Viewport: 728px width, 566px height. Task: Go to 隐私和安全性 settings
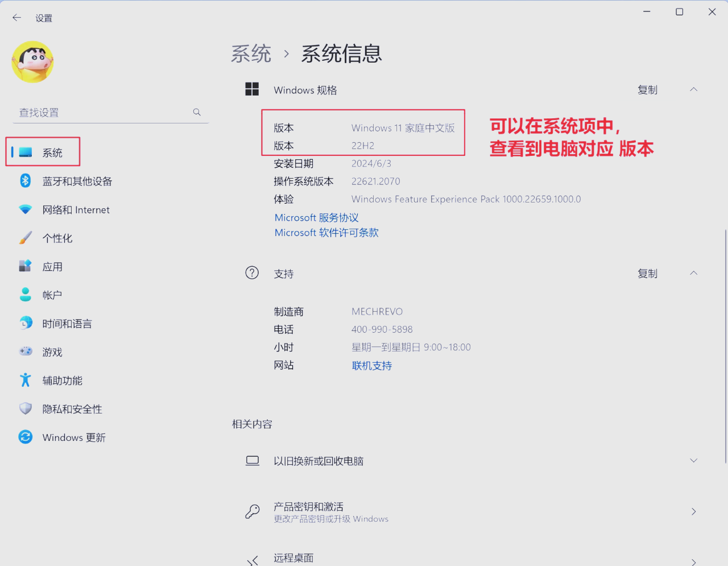72,409
